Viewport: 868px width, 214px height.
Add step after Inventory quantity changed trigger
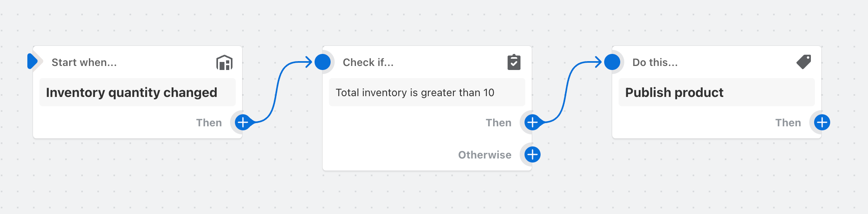(x=243, y=122)
